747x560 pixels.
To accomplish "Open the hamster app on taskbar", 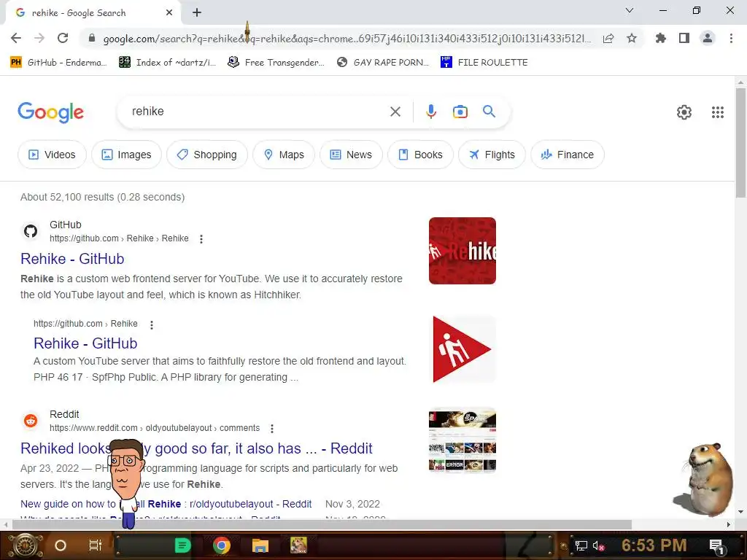I will coord(298,545).
